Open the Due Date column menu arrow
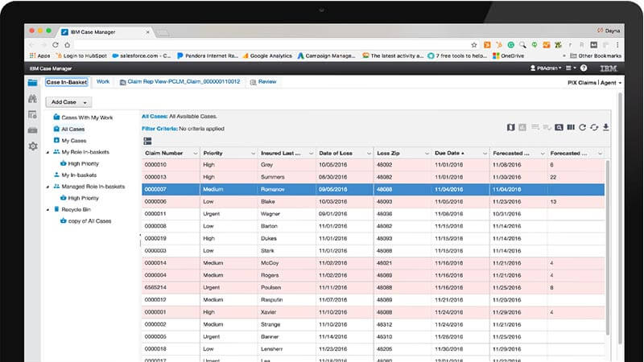This screenshot has height=362, width=644. point(485,153)
